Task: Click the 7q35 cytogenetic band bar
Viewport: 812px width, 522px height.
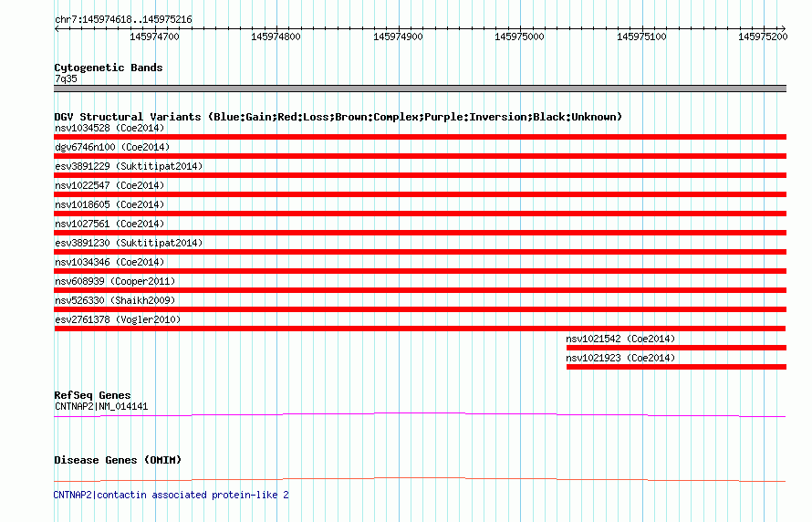Action: pos(420,89)
